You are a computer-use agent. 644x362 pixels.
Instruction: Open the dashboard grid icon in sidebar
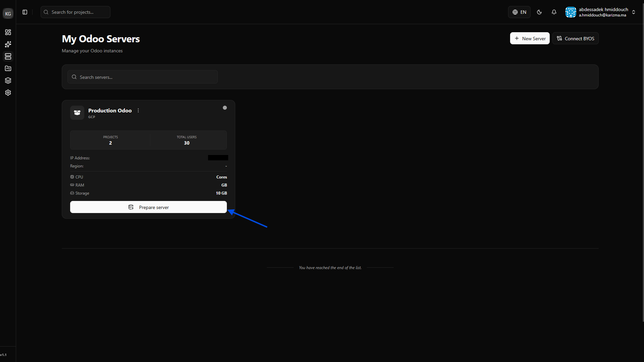tap(8, 32)
